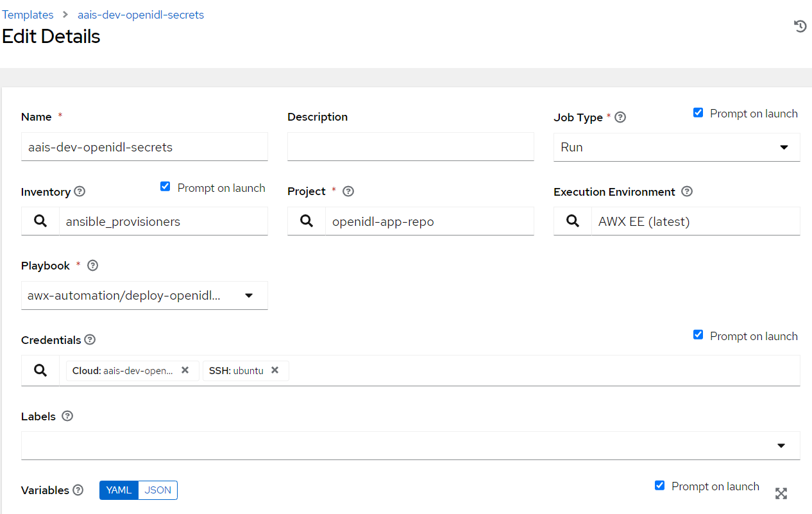The image size is (812, 514).
Task: Click the ansible_provisioners inventory field
Action: [x=164, y=221]
